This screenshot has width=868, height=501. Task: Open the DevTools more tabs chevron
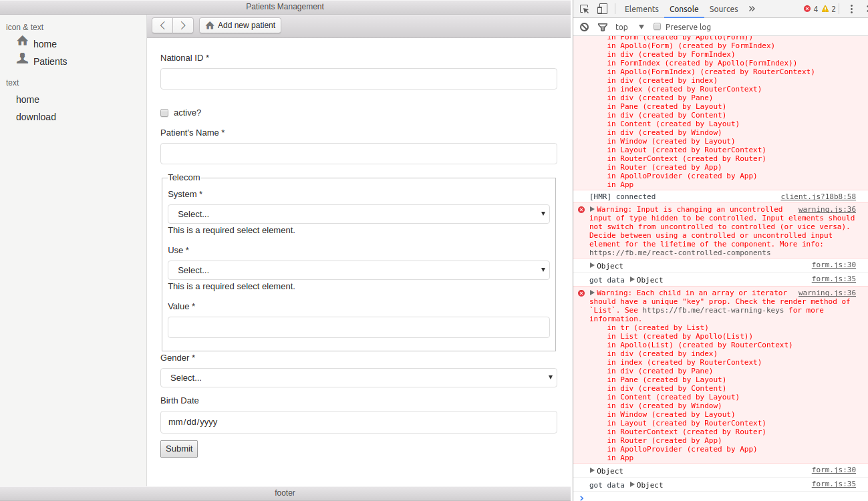tap(752, 9)
